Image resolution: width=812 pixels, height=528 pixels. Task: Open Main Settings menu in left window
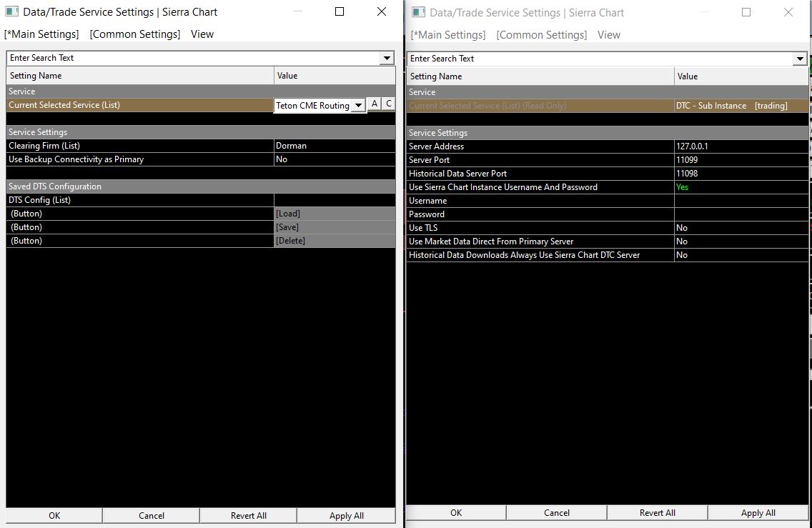[x=41, y=34]
